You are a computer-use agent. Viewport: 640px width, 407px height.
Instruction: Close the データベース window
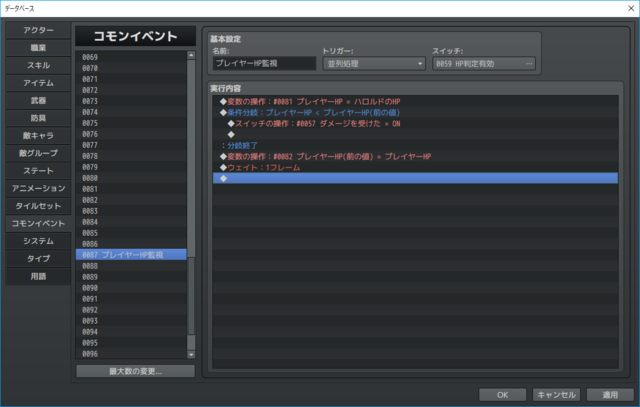(631, 8)
